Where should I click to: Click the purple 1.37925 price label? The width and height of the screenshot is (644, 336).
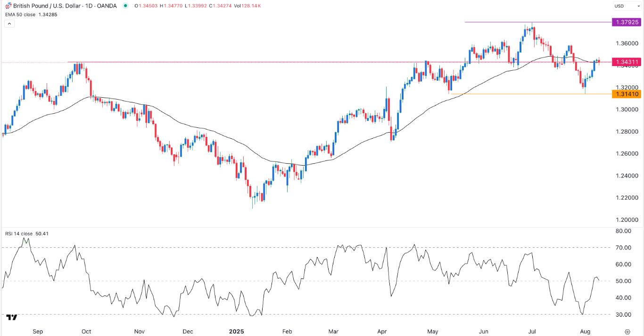626,22
